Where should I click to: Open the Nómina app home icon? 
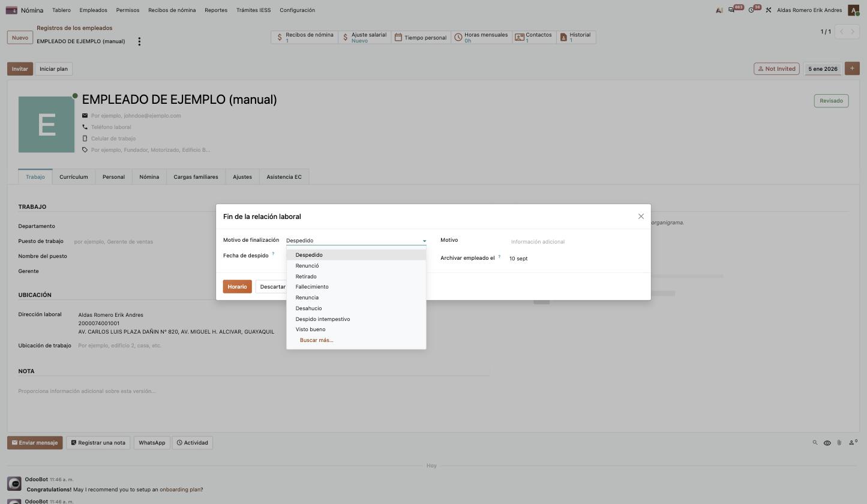(x=11, y=10)
